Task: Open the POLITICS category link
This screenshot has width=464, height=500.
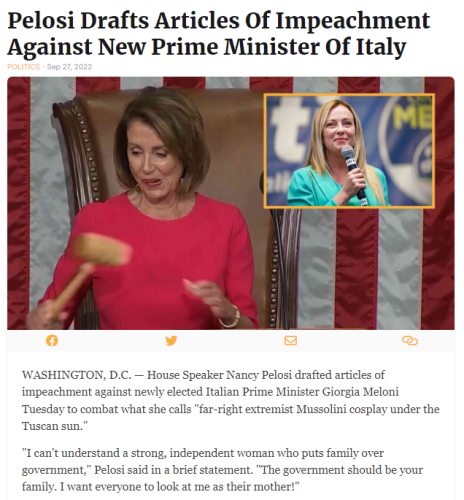Action: point(24,67)
